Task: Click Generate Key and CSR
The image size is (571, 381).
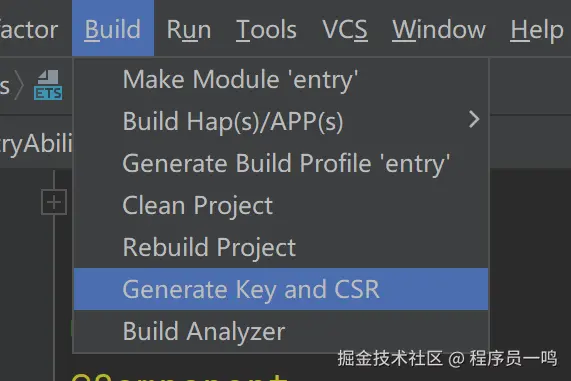Action: (x=281, y=289)
